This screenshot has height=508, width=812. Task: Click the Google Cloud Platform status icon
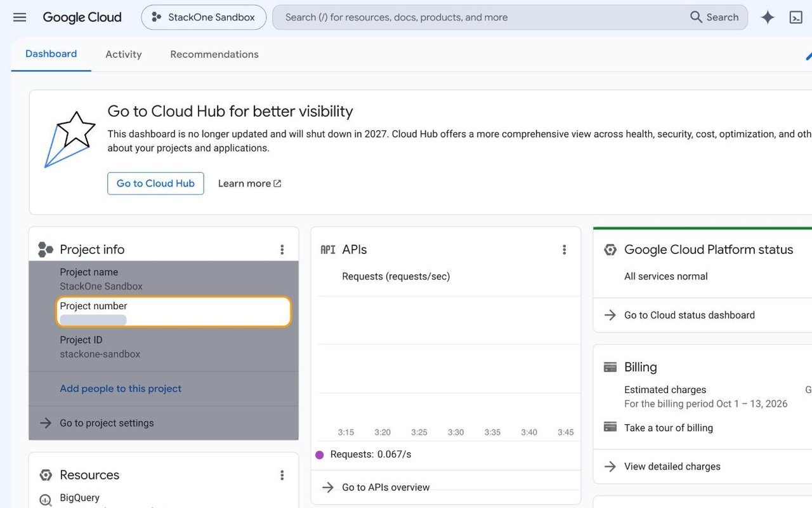pos(610,250)
